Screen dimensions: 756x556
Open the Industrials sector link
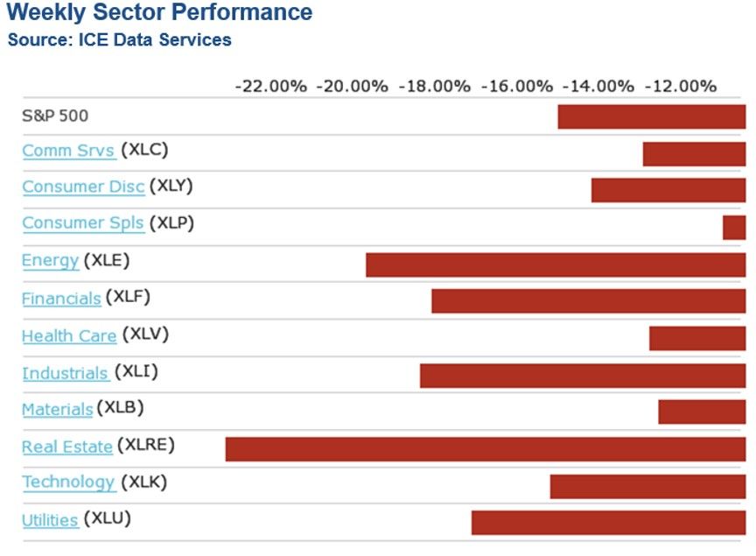pyautogui.click(x=65, y=374)
